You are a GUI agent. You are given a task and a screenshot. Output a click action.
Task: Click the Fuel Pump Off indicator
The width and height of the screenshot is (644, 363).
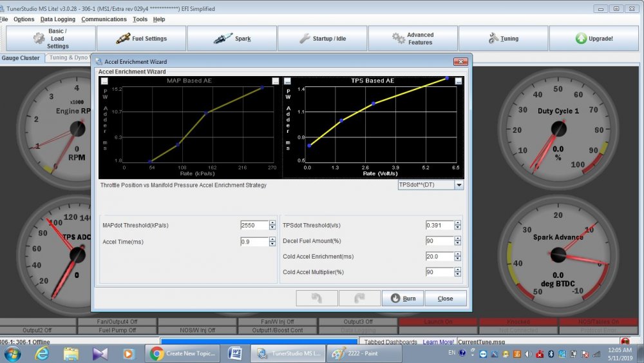pyautogui.click(x=117, y=330)
